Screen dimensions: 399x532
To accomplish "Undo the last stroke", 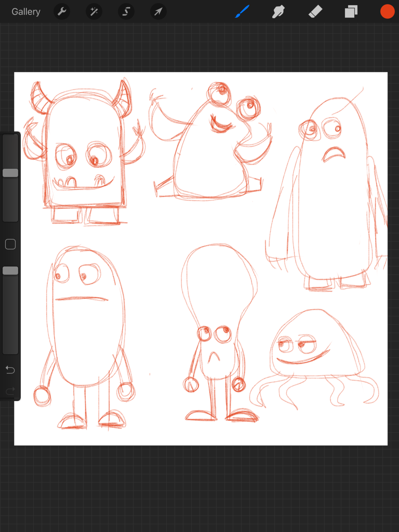I will pos(10,370).
